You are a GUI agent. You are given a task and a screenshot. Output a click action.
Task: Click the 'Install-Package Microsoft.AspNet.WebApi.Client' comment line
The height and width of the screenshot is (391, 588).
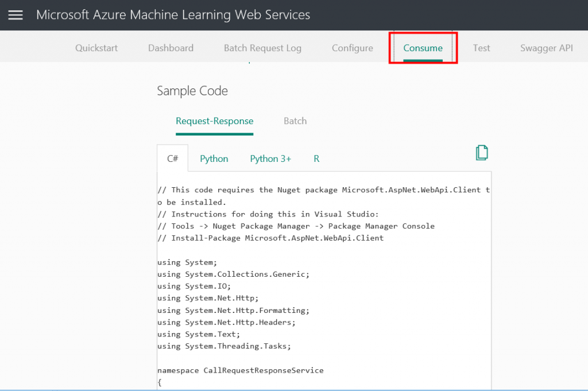[270, 238]
